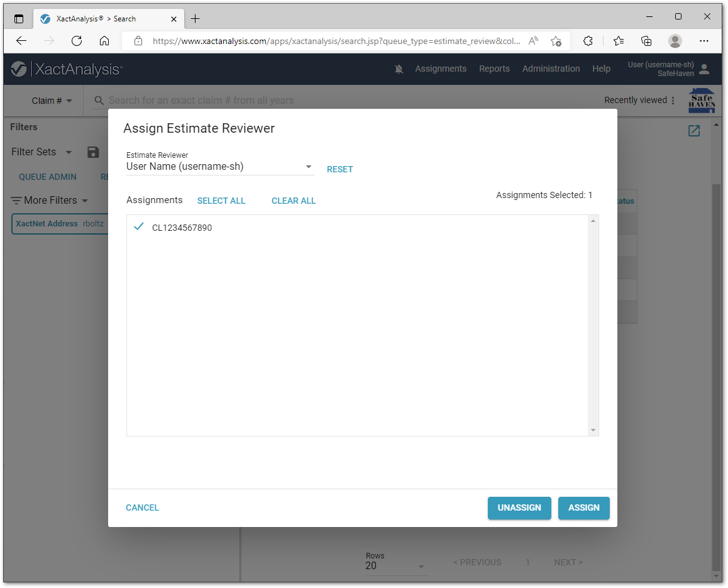
Task: Add page to favorites star icon
Action: click(556, 41)
